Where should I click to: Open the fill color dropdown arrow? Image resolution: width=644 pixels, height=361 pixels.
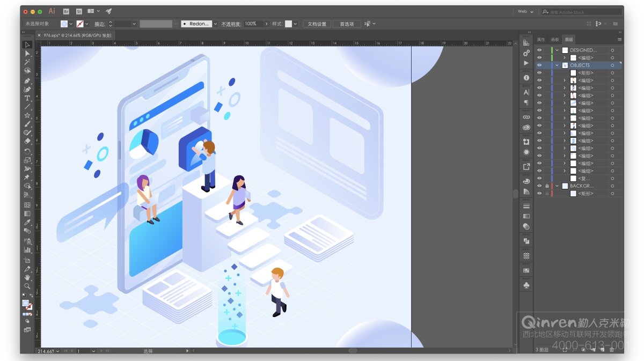point(71,24)
